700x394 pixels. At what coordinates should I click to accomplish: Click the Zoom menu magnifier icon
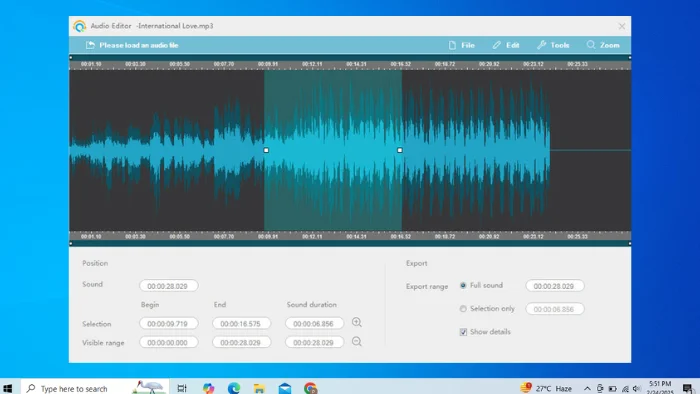point(591,45)
